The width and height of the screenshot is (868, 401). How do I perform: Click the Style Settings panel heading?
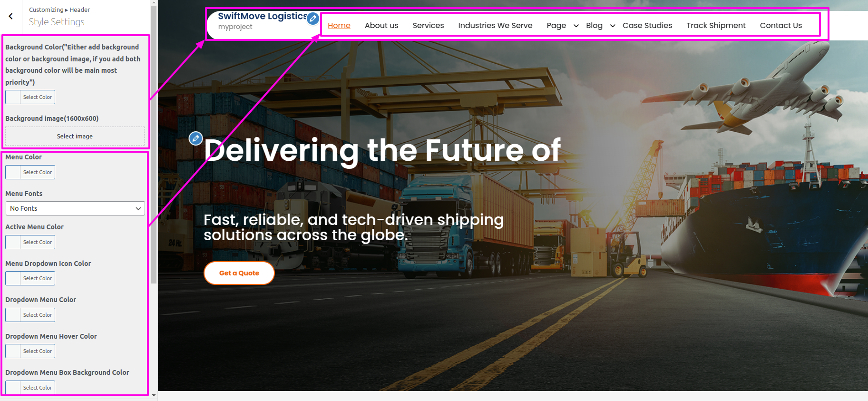pyautogui.click(x=57, y=22)
